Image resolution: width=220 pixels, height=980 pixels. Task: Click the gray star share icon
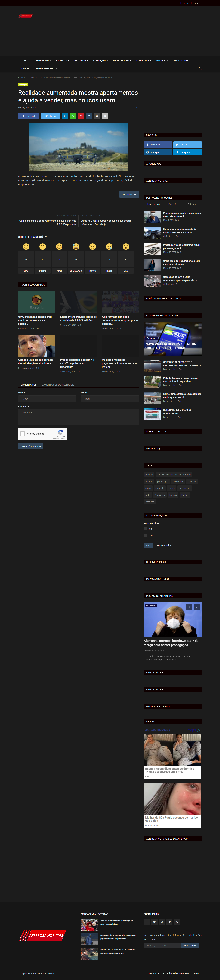[105, 116]
